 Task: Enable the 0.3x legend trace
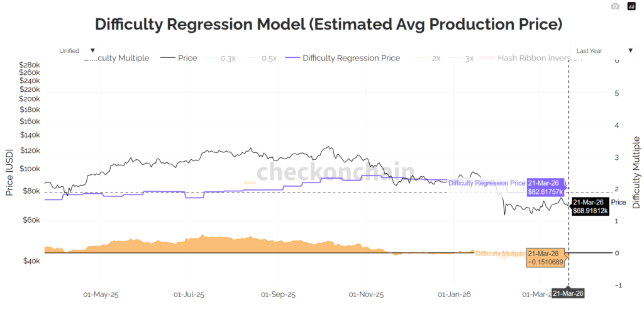coord(228,58)
